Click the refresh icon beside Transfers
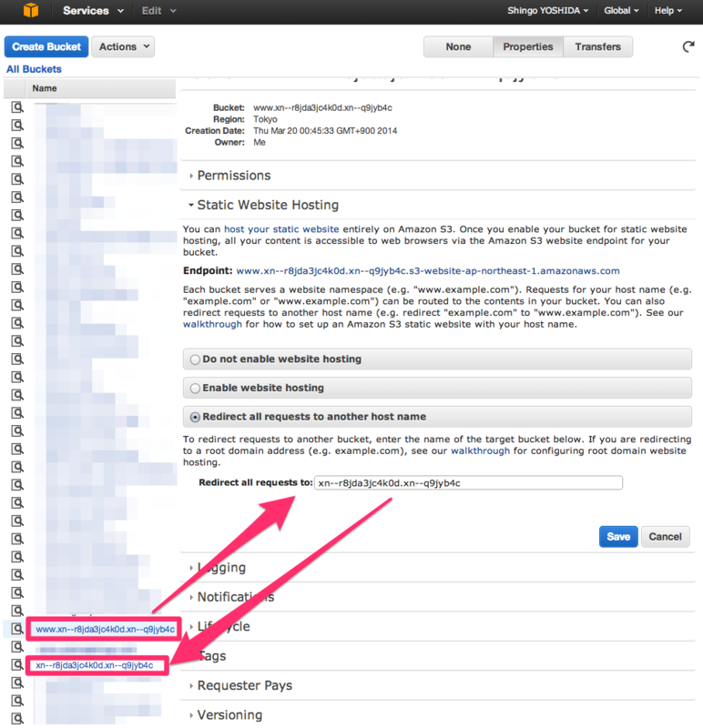This screenshot has width=703, height=728. (x=688, y=46)
